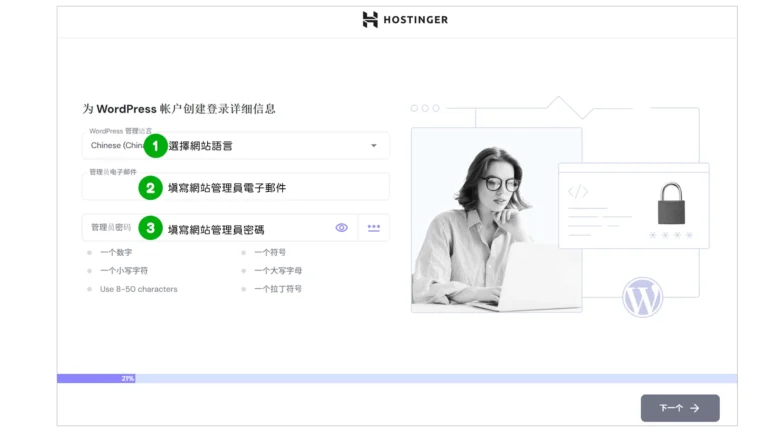Open the WordPress admin language dropdown
Image resolution: width=768 pixels, height=432 pixels.
pos(236,145)
